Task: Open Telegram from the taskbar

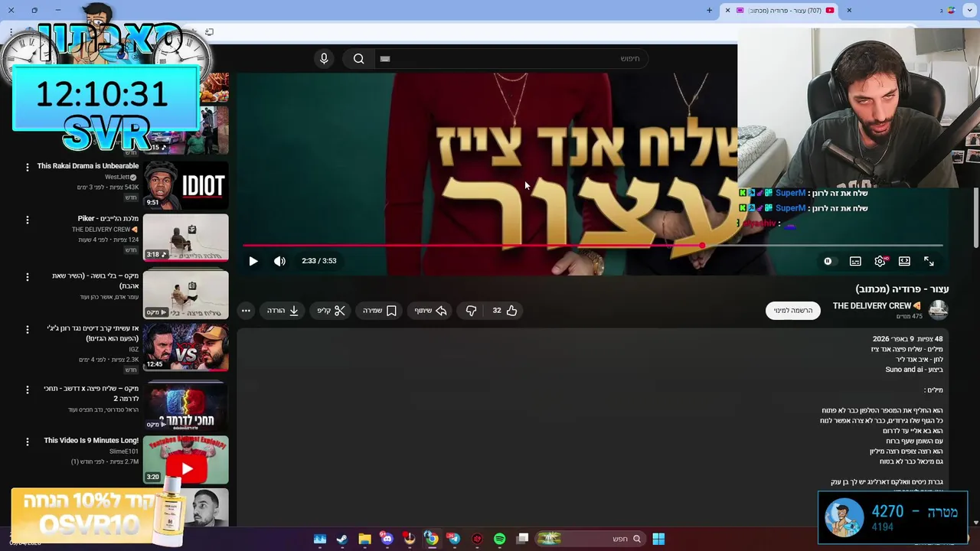Action: [x=453, y=539]
